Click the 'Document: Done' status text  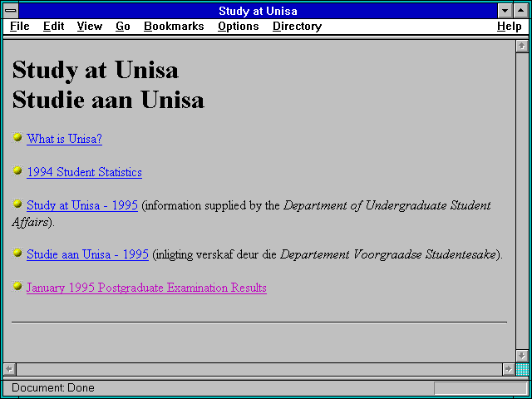53,388
